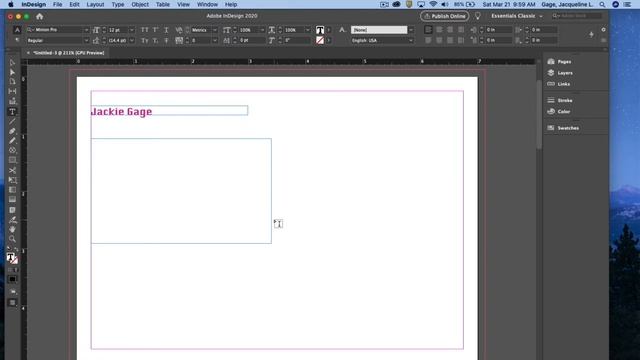The height and width of the screenshot is (360, 640).
Task: Click the Home icon in title bar
Action: [40, 16]
